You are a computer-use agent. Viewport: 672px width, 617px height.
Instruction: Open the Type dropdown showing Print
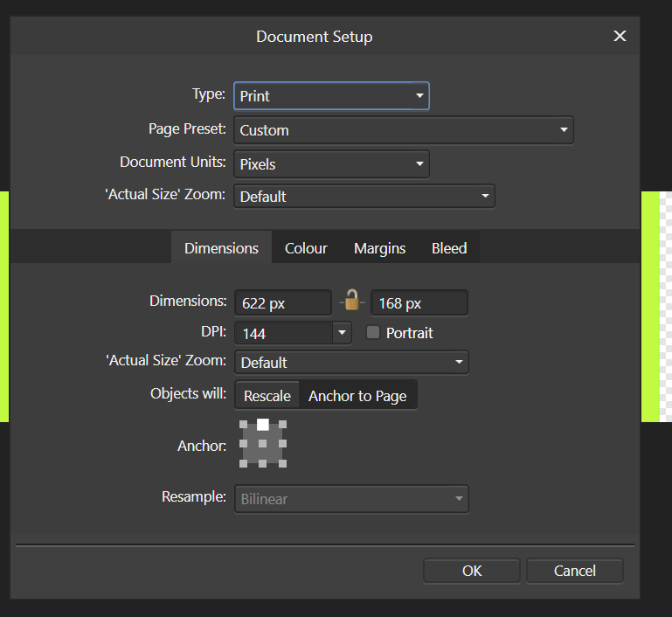coord(331,96)
